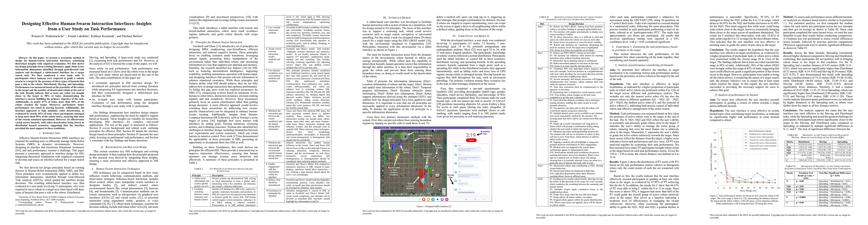Click the 2:19 remaining time display
The image size is (868, 225).
(x=471, y=135)
